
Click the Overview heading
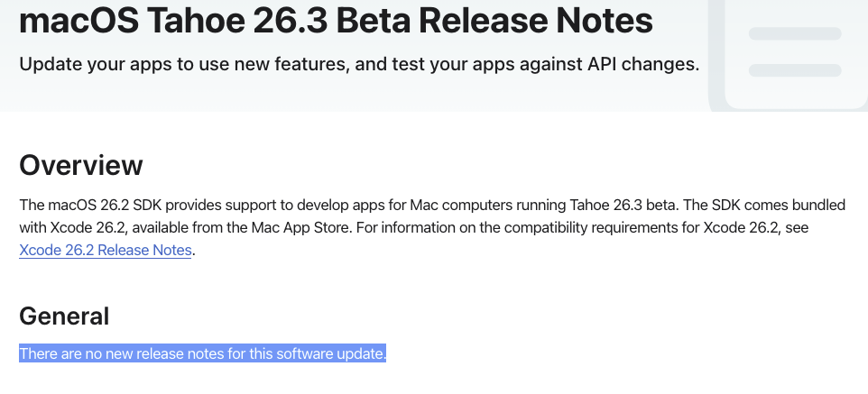pyautogui.click(x=81, y=166)
